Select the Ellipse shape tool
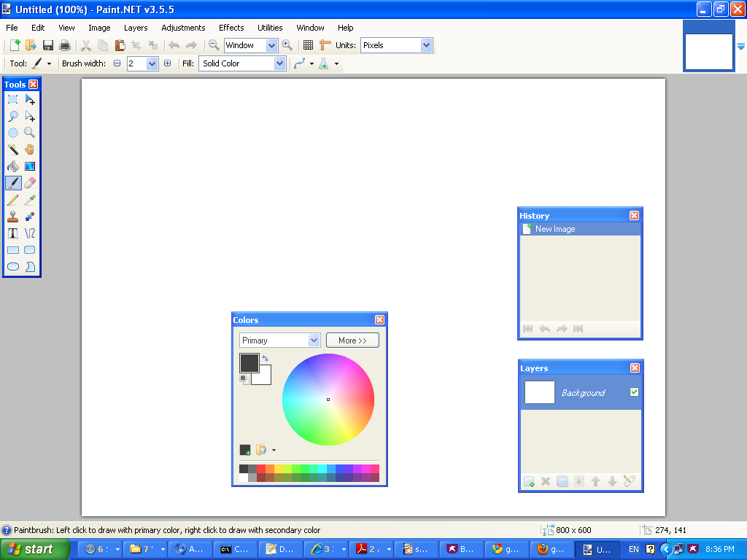Image resolution: width=747 pixels, height=560 pixels. pos(13,267)
